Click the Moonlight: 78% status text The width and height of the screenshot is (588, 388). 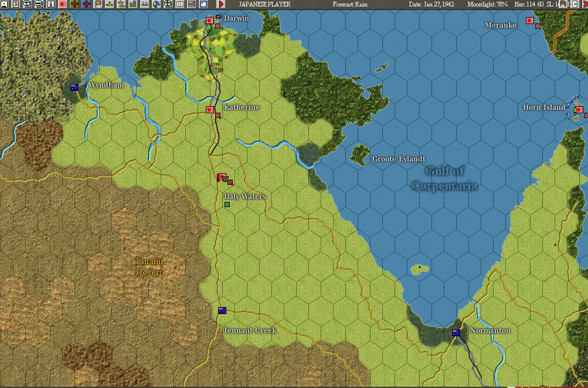point(488,5)
